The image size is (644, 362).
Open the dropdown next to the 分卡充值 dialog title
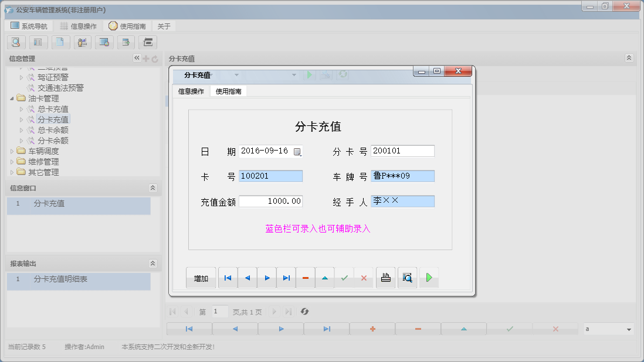(238, 75)
